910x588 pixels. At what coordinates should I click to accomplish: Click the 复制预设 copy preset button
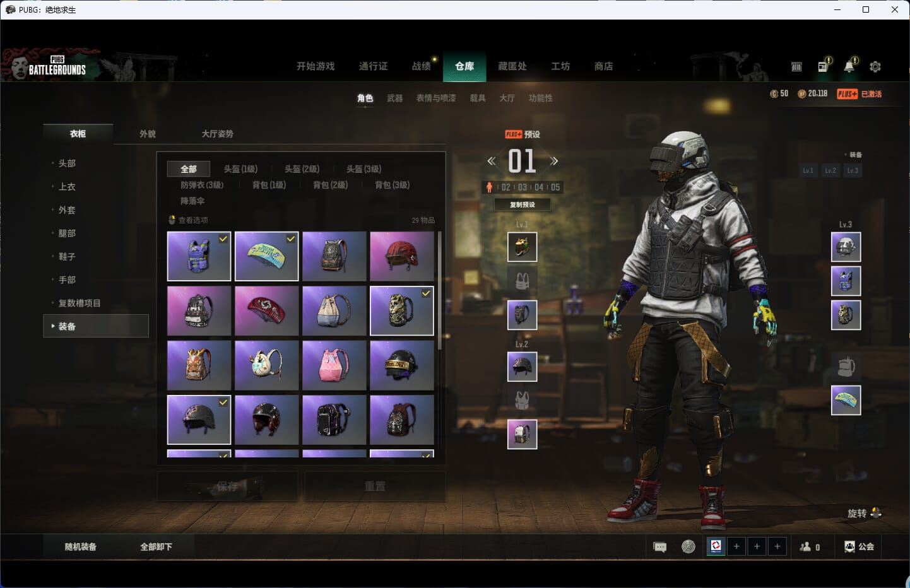point(523,204)
